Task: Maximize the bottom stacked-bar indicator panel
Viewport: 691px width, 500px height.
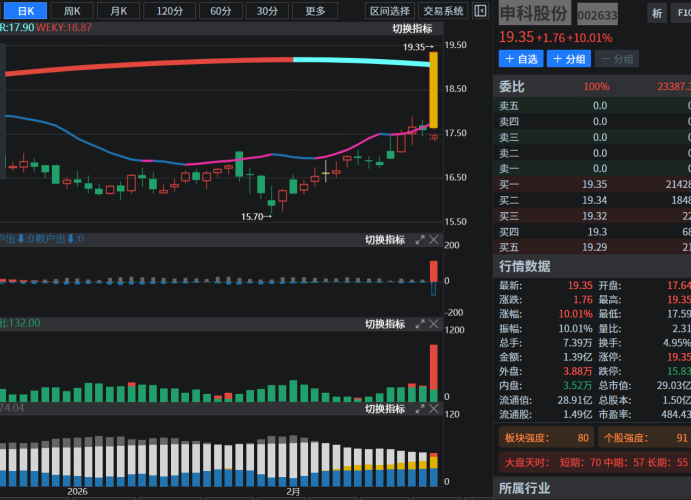Action: tap(420, 409)
